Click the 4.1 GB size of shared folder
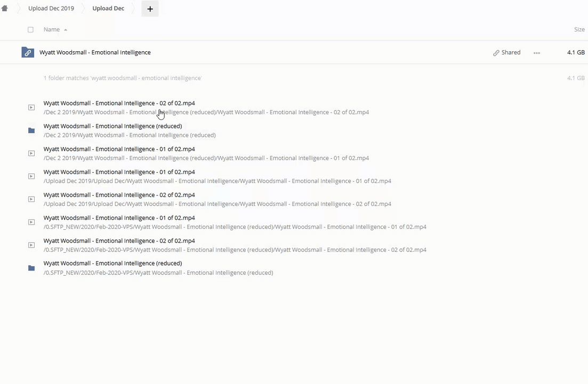588x384 pixels. tap(576, 52)
